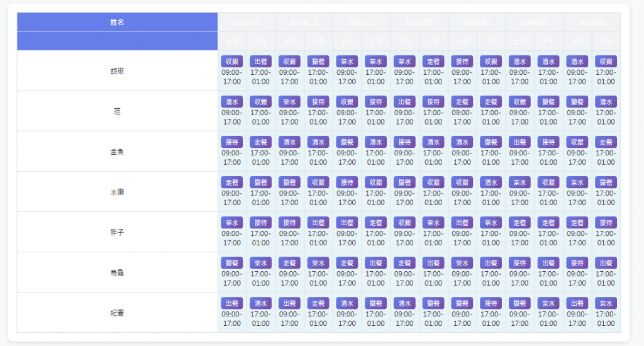Click 范's 10/5 下午 酒水 badge
644x346 pixels.
(606, 101)
